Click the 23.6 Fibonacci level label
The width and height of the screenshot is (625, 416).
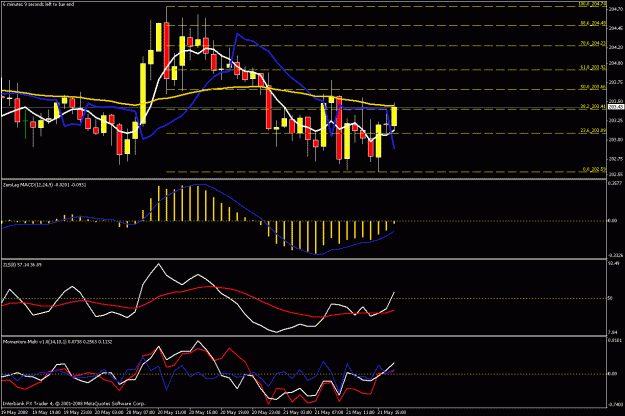(593, 131)
